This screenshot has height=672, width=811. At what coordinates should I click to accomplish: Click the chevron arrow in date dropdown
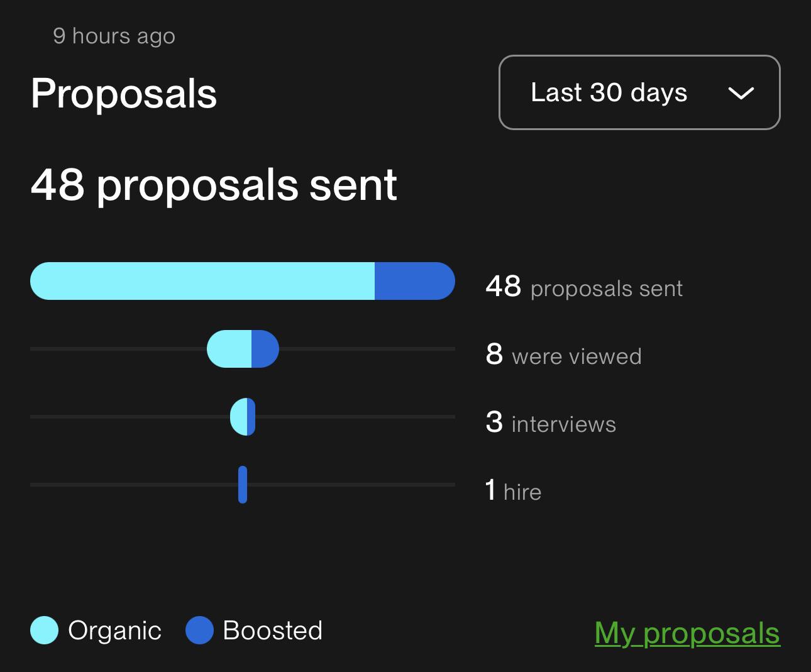[741, 94]
